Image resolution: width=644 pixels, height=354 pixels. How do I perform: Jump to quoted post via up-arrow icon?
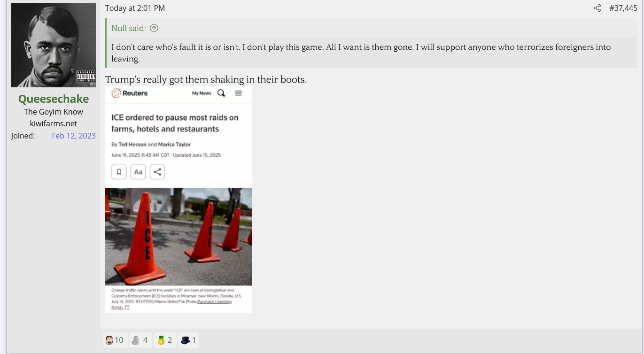[154, 28]
